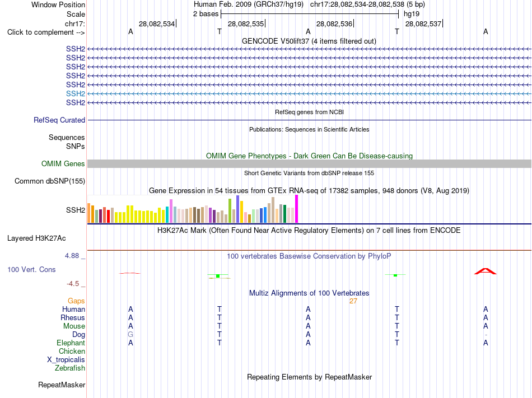Click the scale bar ruler line
532x398 pixels.
point(310,14)
